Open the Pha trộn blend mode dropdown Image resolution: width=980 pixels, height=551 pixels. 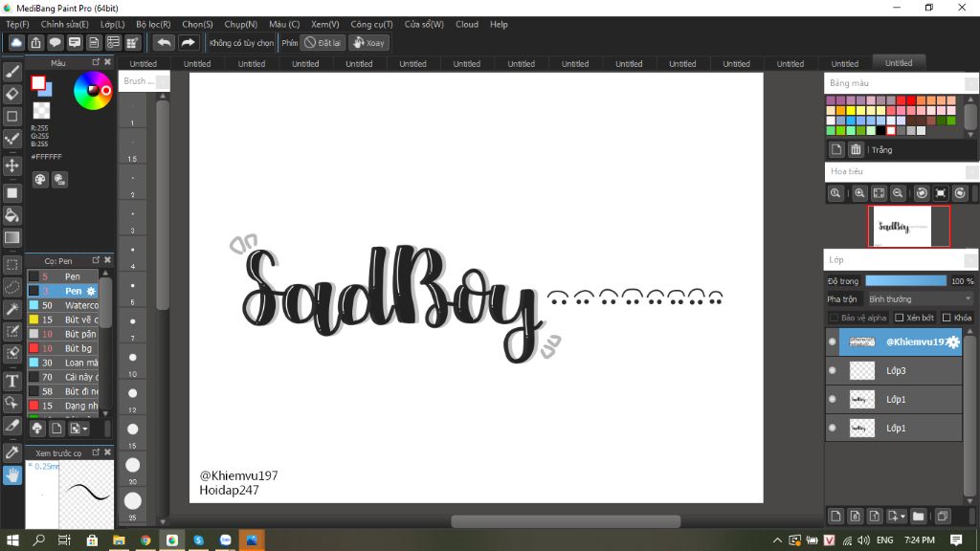tap(920, 299)
